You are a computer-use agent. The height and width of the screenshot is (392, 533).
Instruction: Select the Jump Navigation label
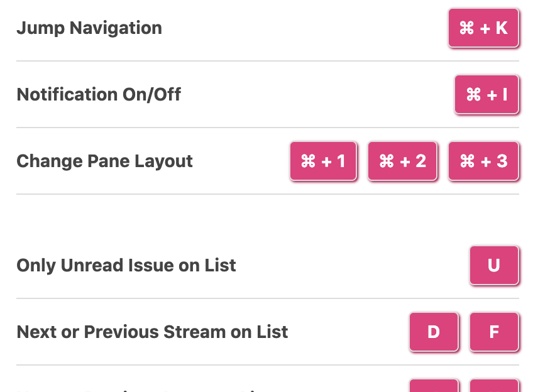(x=89, y=28)
